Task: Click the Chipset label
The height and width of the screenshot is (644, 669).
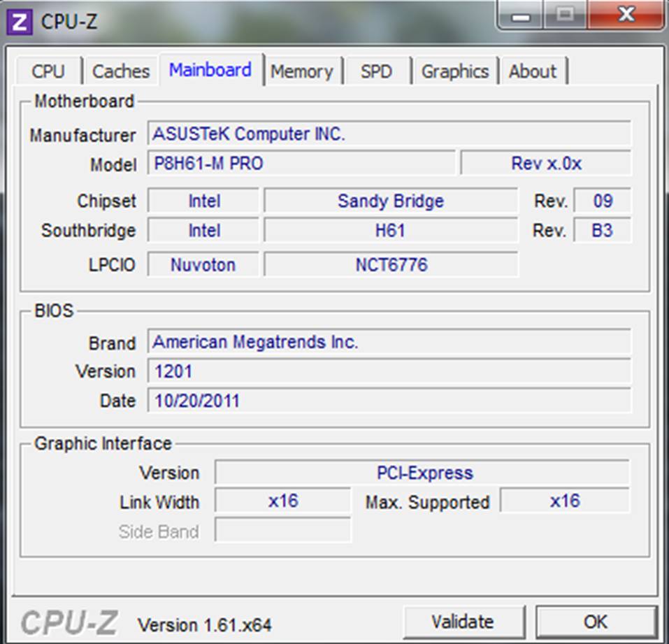Action: coord(107,201)
